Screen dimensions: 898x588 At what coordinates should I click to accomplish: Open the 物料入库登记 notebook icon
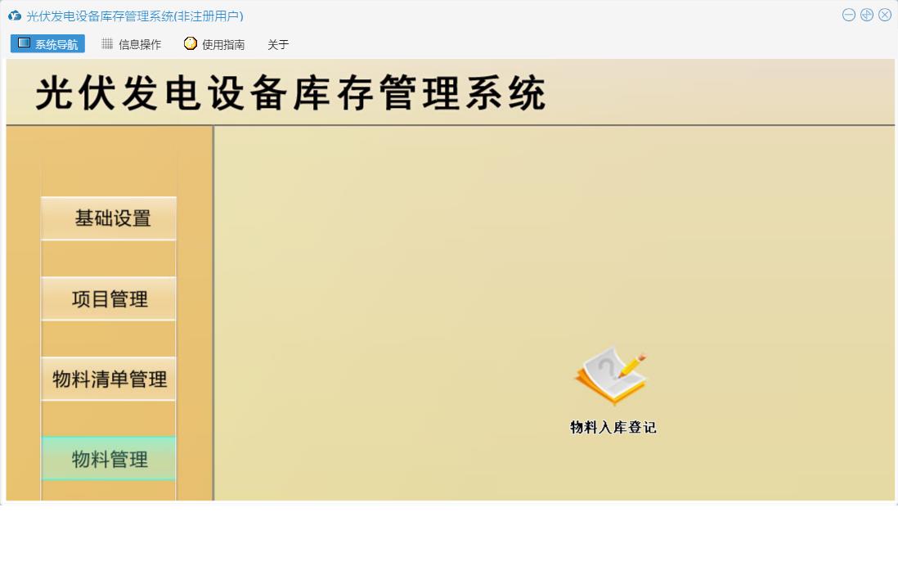coord(611,376)
